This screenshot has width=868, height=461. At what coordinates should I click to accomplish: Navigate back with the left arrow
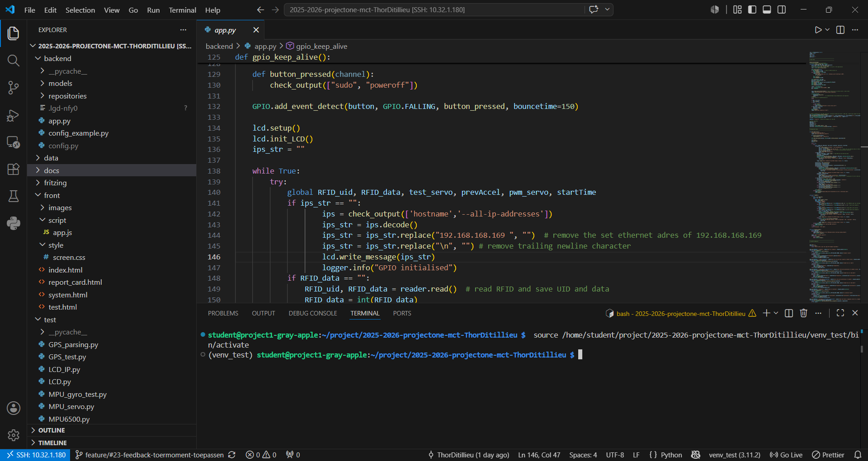[x=260, y=9]
